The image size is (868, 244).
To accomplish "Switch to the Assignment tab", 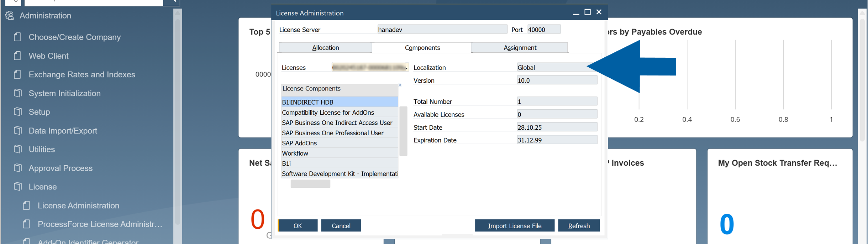I will [520, 47].
